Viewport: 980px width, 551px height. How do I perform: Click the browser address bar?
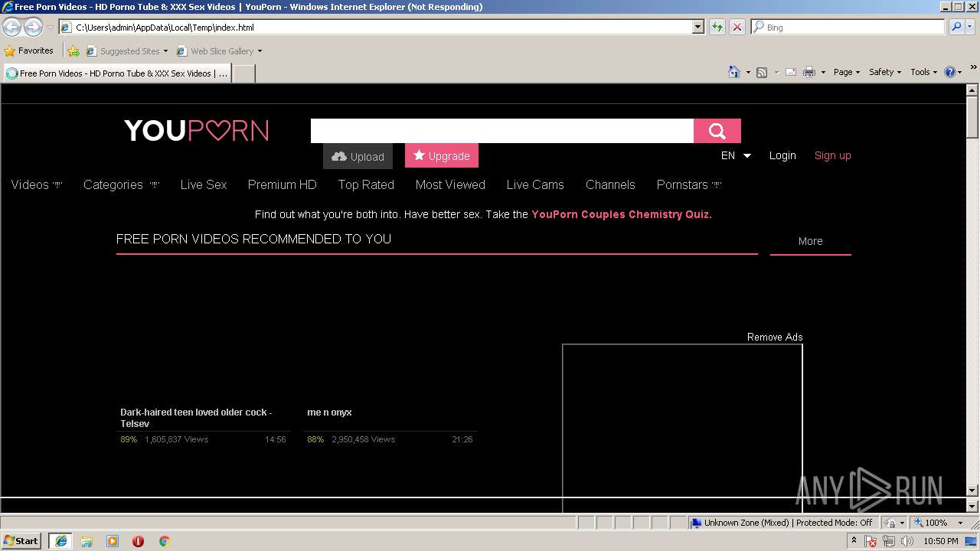tap(381, 27)
